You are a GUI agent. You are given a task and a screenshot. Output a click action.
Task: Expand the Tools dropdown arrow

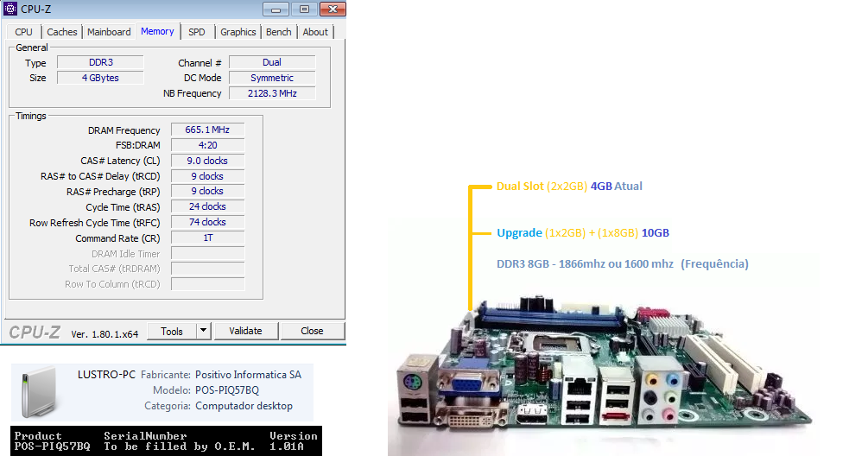click(x=204, y=331)
